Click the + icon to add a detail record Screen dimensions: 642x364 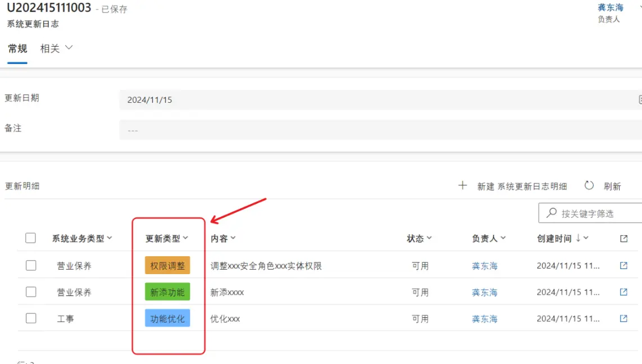pyautogui.click(x=462, y=185)
